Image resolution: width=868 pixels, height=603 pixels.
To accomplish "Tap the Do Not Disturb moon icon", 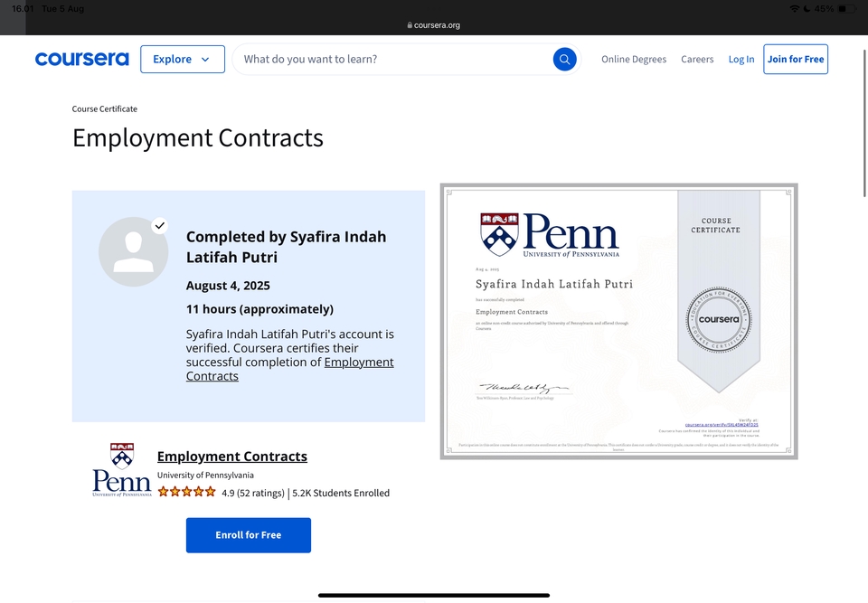I will click(806, 9).
